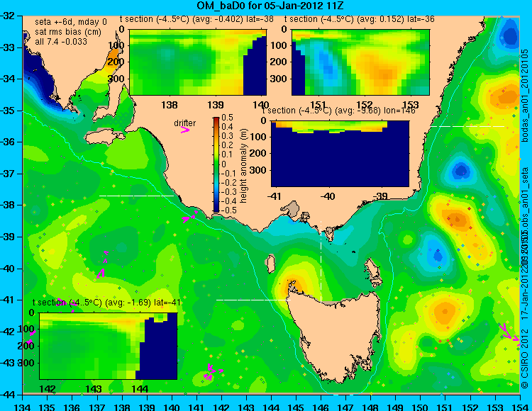Click the 146 longitude label on the bottom axis
Screen dimensions: 532x411
tap(321, 407)
